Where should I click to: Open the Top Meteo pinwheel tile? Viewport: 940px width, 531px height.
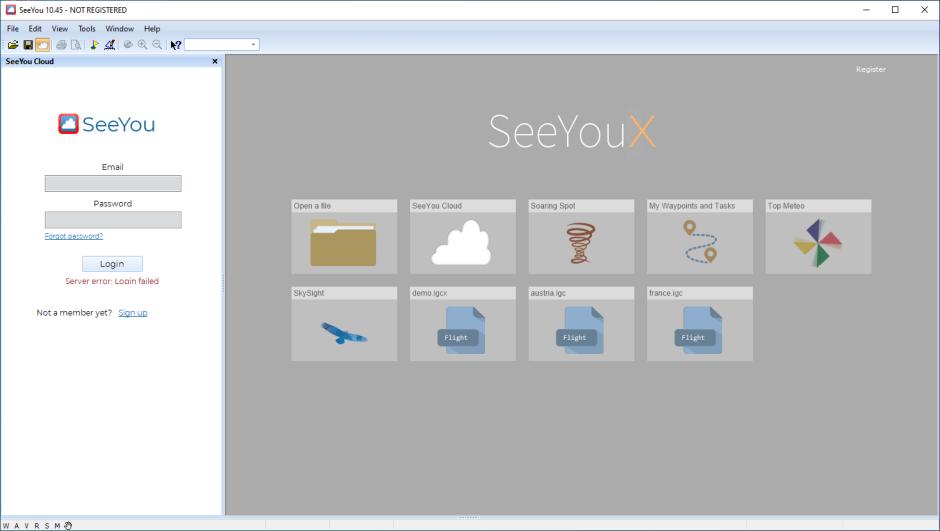pyautogui.click(x=818, y=237)
